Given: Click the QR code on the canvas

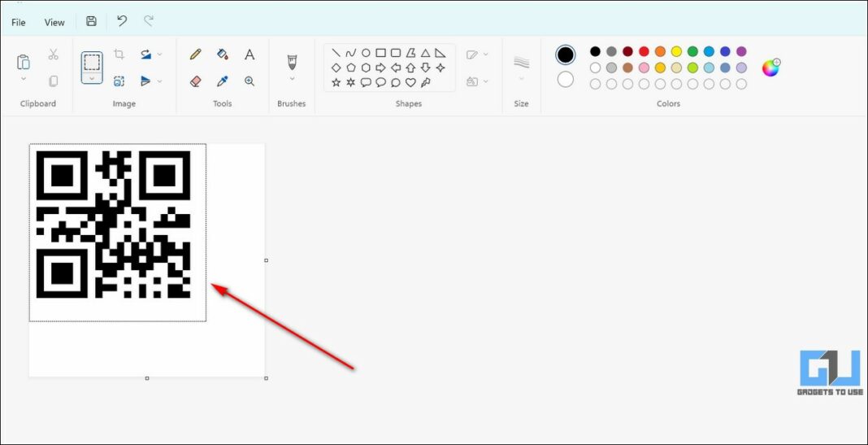Looking at the screenshot, I should click(x=114, y=224).
